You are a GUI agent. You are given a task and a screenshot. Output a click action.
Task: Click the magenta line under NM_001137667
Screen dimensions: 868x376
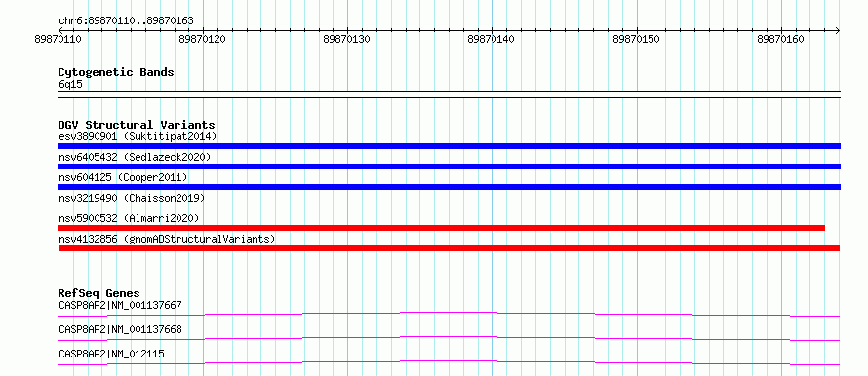tap(449, 314)
